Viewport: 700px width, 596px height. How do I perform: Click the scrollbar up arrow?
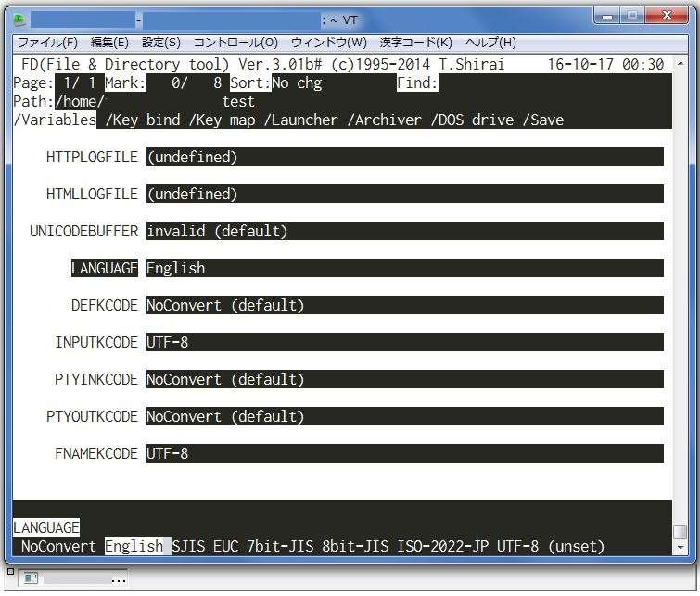pos(681,64)
